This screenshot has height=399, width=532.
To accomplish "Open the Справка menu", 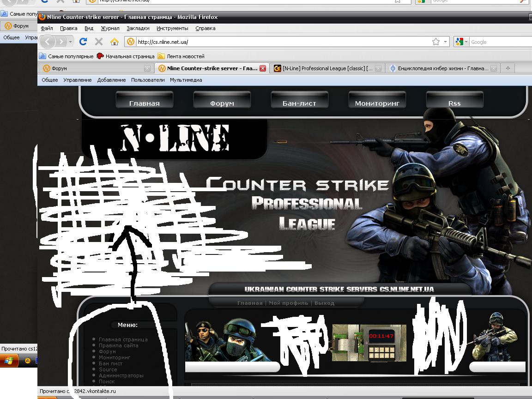I will tap(205, 28).
